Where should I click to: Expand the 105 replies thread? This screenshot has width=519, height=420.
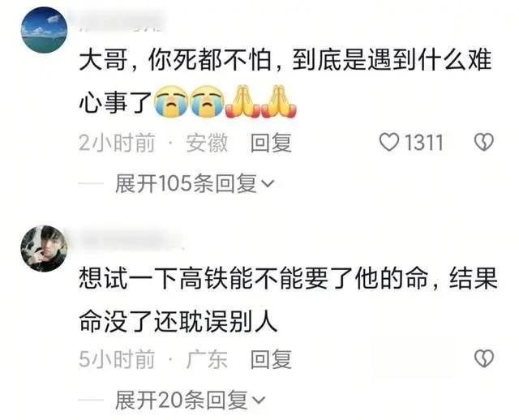[195, 183]
